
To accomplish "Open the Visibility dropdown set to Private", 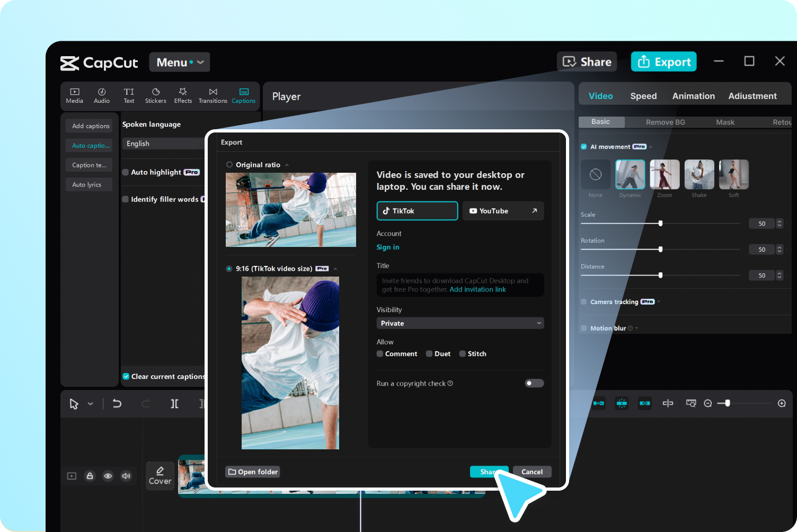I will [x=461, y=323].
